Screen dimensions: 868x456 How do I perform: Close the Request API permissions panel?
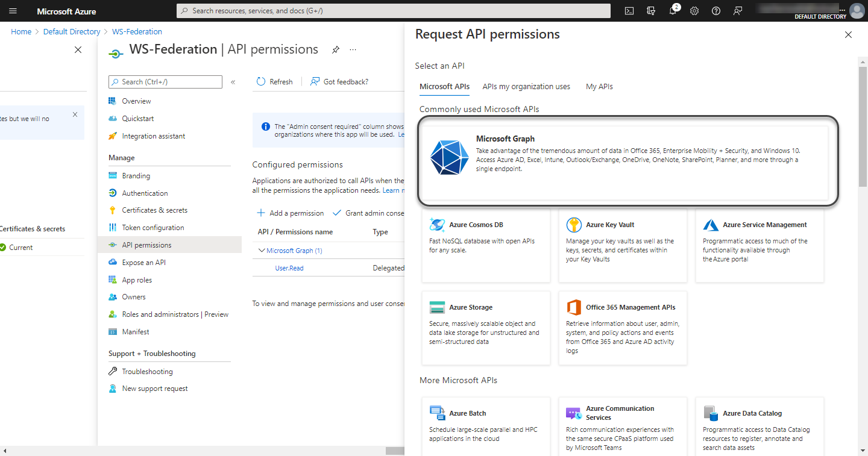(x=848, y=35)
